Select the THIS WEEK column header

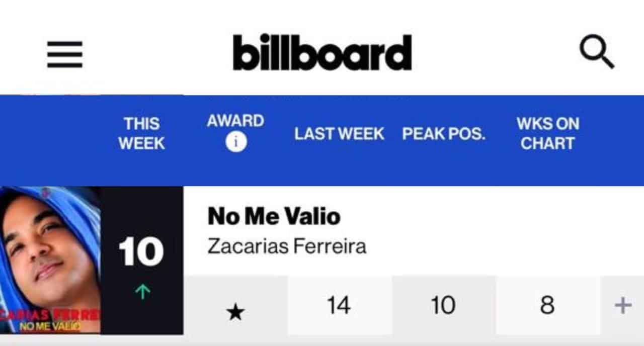point(142,133)
